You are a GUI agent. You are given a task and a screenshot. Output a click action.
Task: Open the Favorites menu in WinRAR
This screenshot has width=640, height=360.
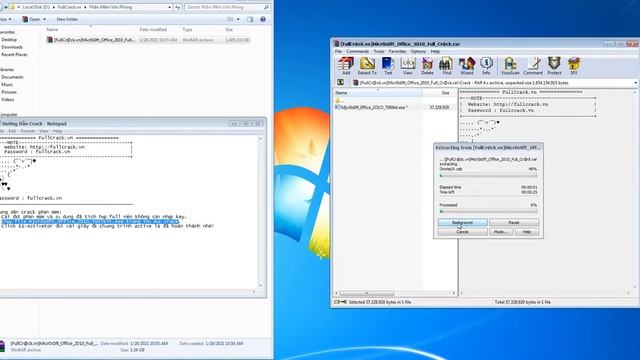pos(397,51)
